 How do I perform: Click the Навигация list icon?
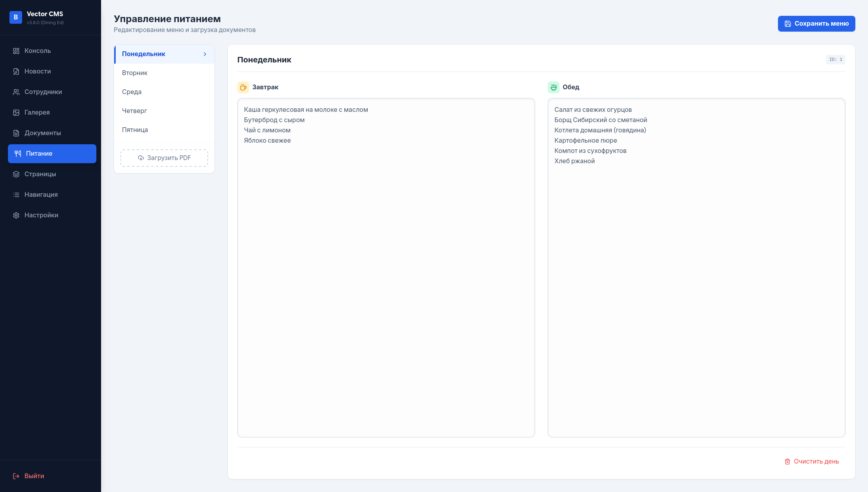tap(16, 195)
